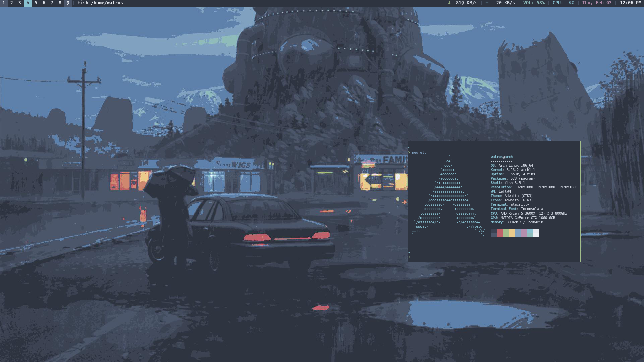
Task: Click the purple color block in neofetch palette
Action: [x=524, y=233]
